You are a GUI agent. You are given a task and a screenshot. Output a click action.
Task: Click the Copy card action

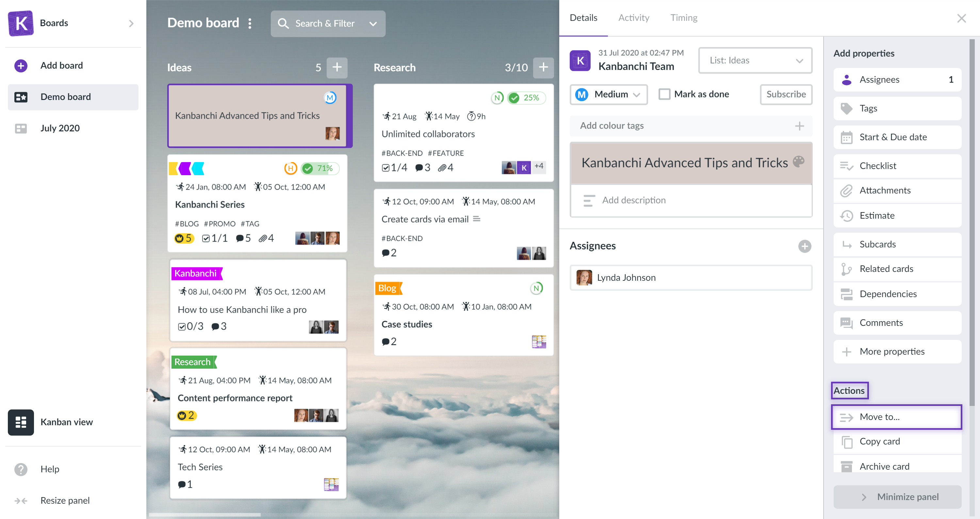tap(897, 441)
